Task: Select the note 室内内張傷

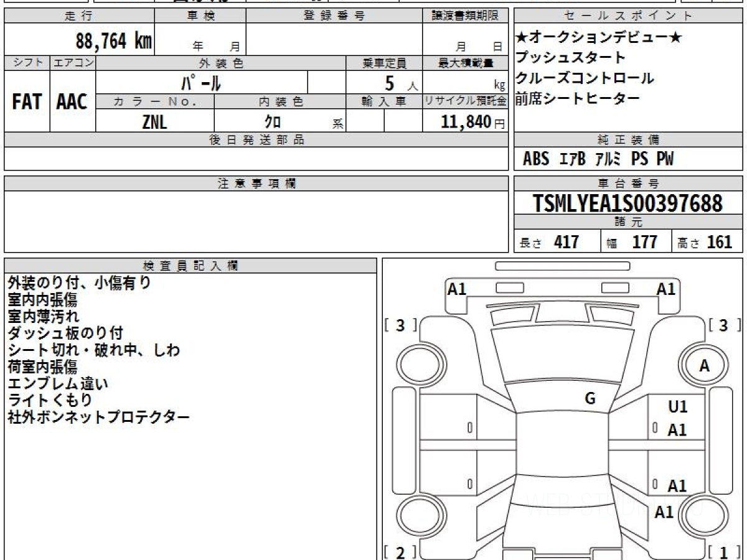Action: point(42,300)
